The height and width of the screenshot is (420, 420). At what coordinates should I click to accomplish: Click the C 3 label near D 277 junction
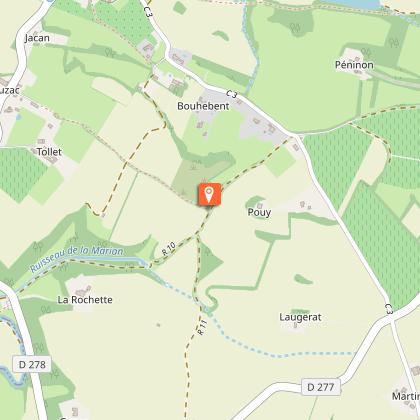pyautogui.click(x=389, y=309)
